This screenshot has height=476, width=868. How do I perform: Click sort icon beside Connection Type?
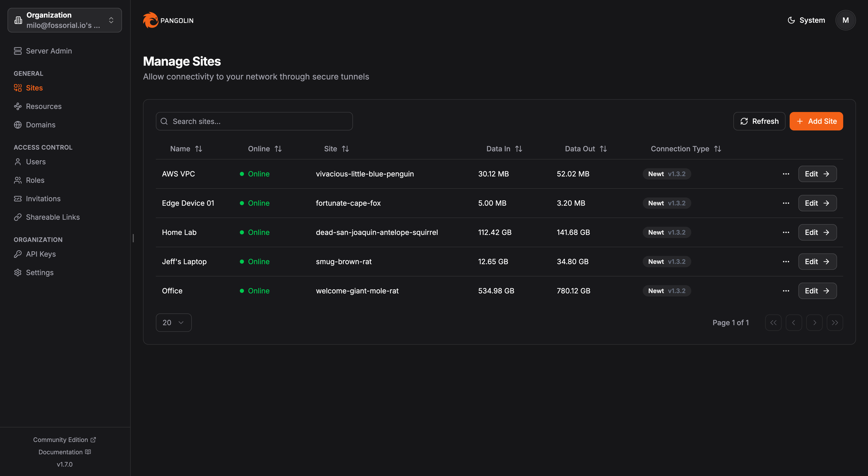tap(717, 149)
